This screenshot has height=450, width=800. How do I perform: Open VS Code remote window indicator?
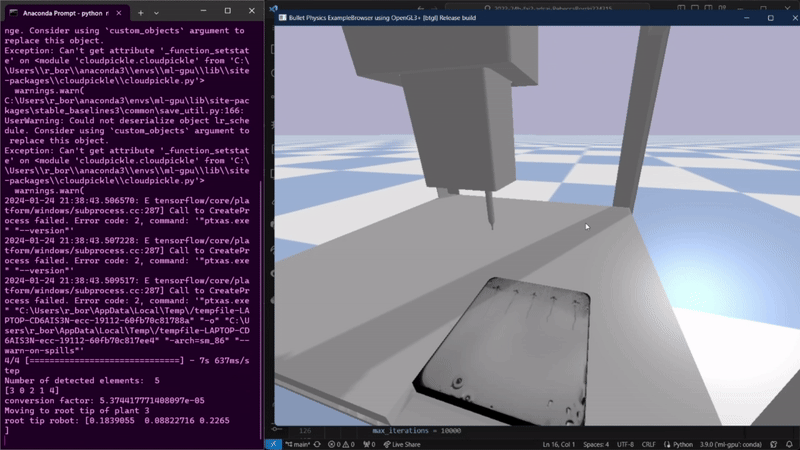[273, 444]
